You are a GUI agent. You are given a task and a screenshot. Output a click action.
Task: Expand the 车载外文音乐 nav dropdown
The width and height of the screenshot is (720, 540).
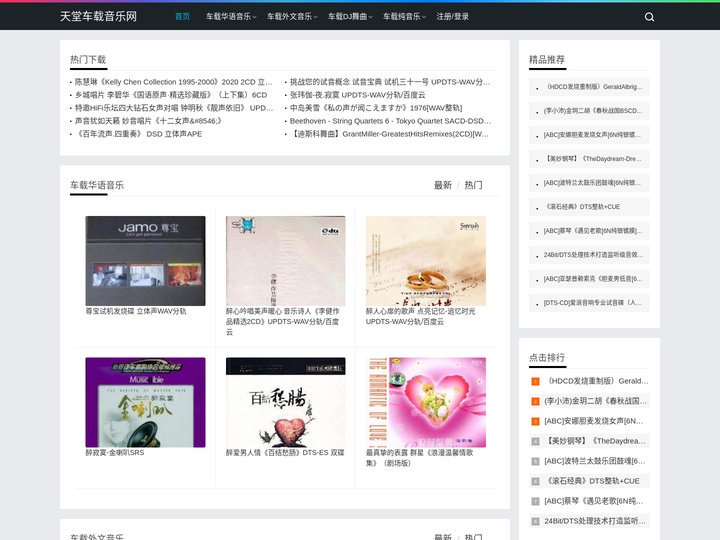click(292, 17)
